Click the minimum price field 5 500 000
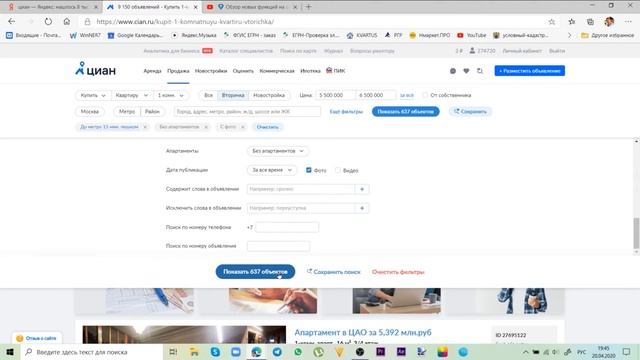 click(336, 95)
